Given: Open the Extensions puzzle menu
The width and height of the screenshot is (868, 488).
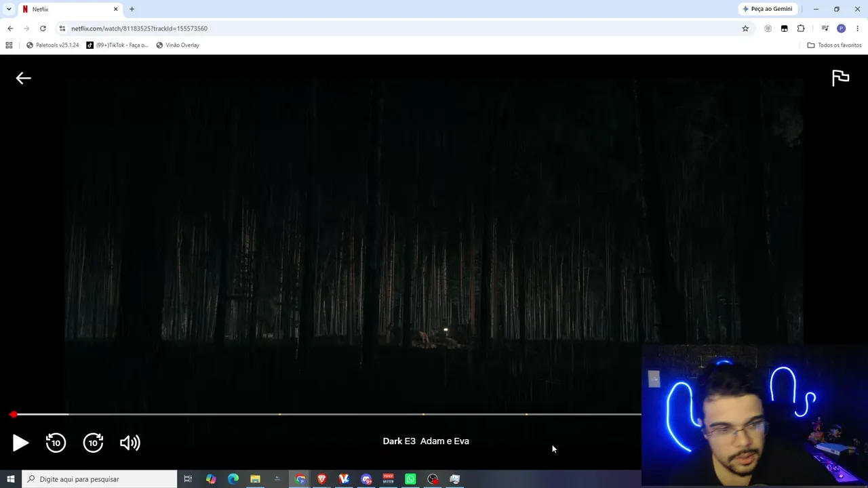Looking at the screenshot, I should (x=801, y=28).
